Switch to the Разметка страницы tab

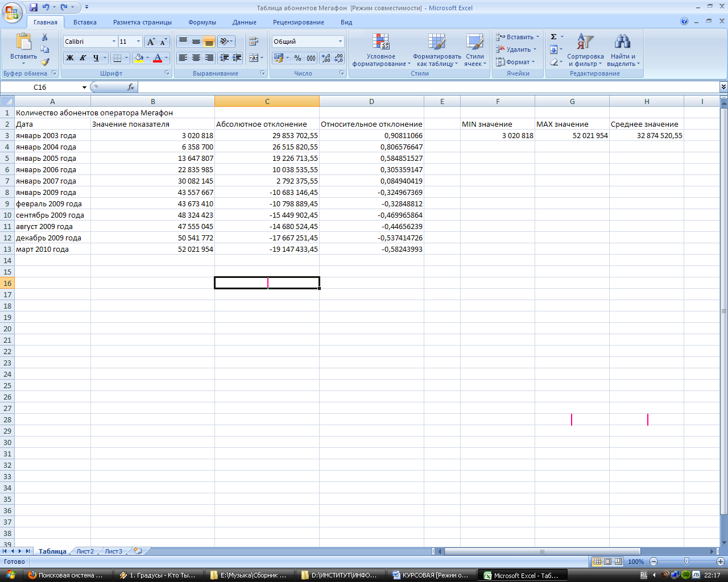pos(142,22)
